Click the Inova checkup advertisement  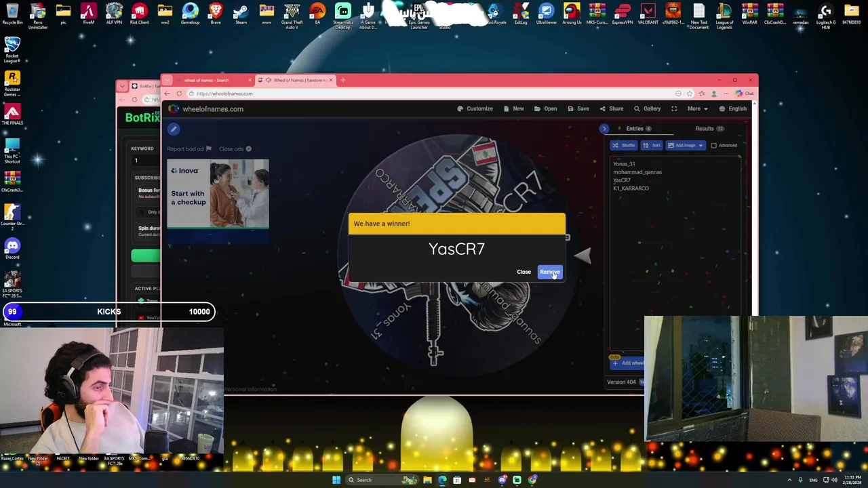point(218,193)
